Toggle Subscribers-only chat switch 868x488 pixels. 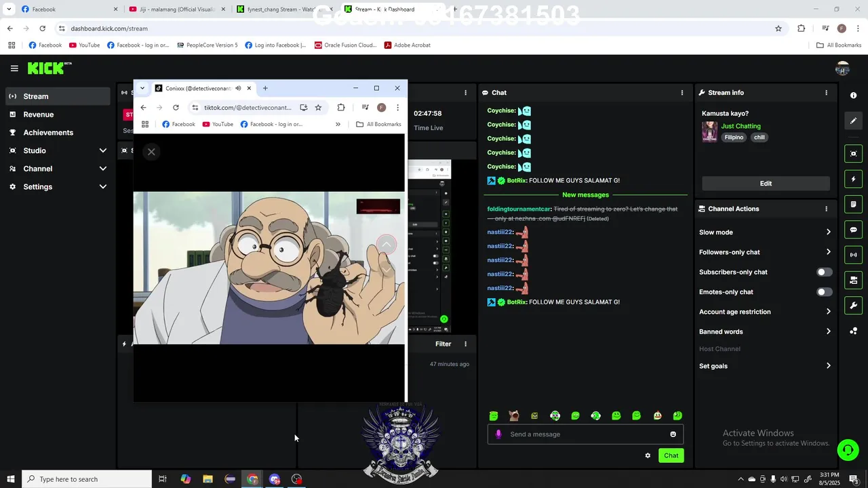pos(824,272)
